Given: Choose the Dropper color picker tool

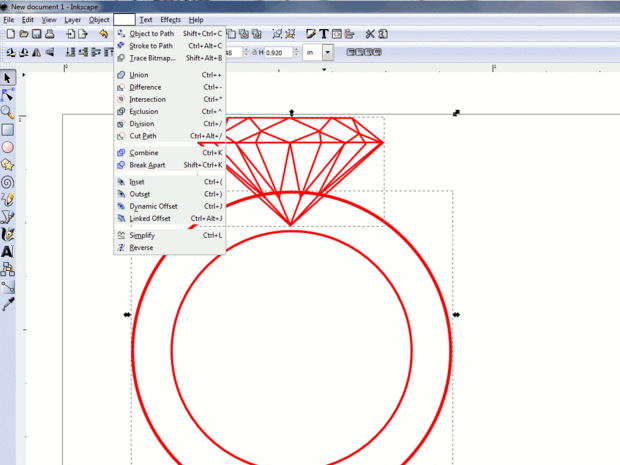Looking at the screenshot, I should [8, 304].
